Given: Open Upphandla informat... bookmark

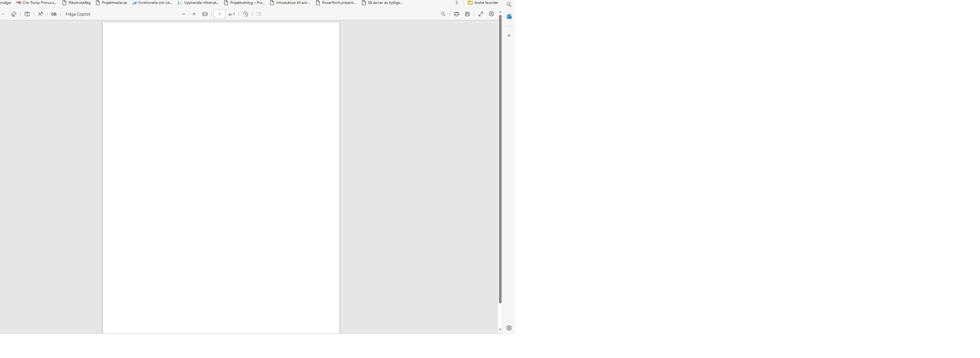Looking at the screenshot, I should click(198, 3).
